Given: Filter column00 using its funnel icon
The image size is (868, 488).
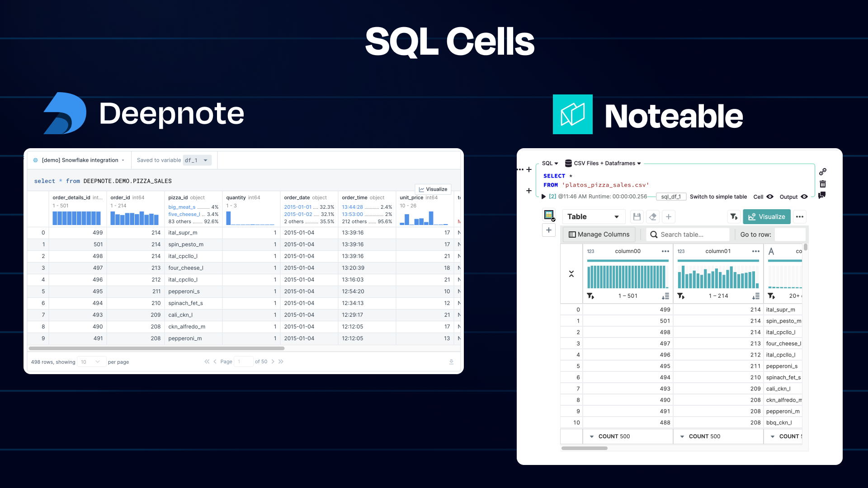Looking at the screenshot, I should tap(590, 296).
